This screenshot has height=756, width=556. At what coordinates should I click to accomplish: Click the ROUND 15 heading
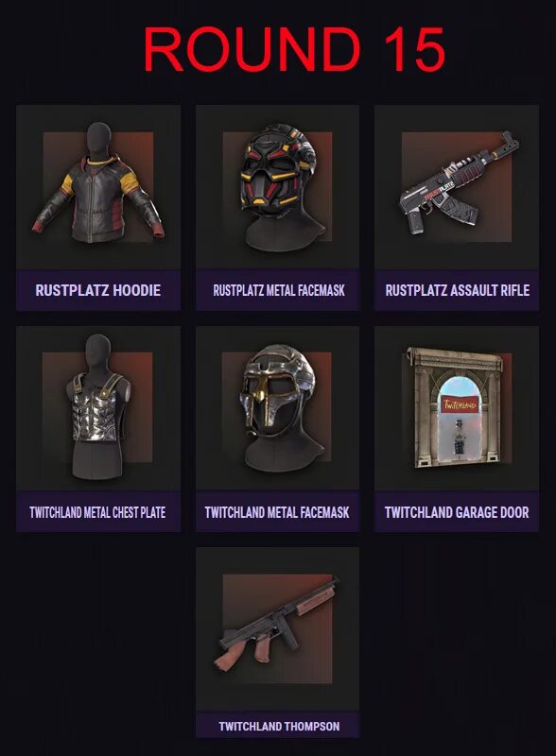294,49
